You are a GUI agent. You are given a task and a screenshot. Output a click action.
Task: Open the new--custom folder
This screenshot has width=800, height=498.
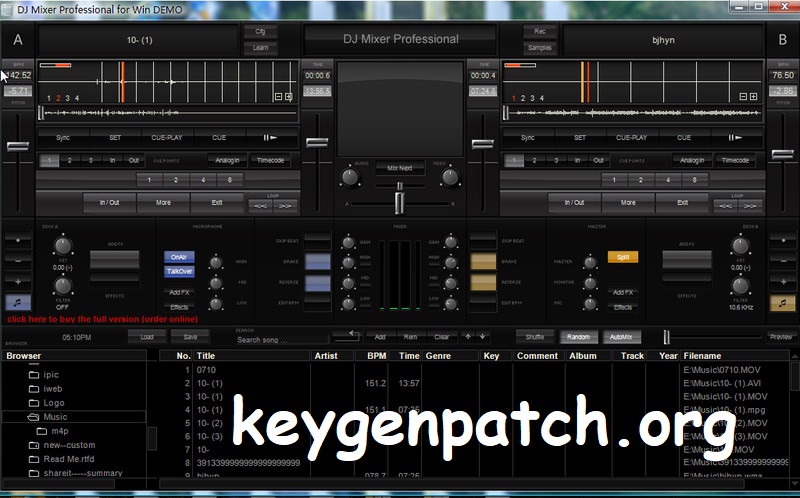pos(62,445)
